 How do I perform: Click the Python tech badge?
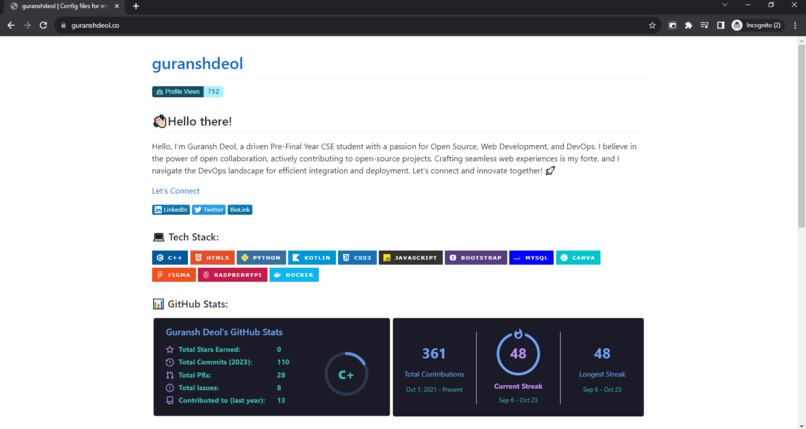coord(261,257)
